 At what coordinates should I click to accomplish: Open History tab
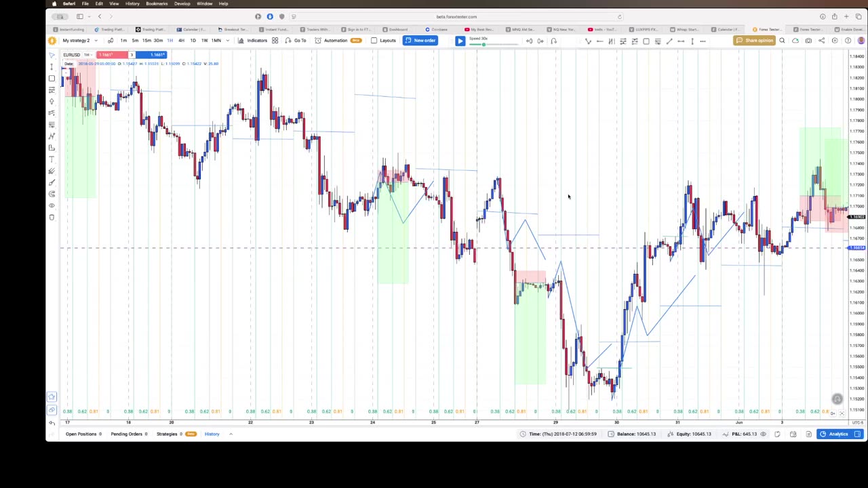212,434
